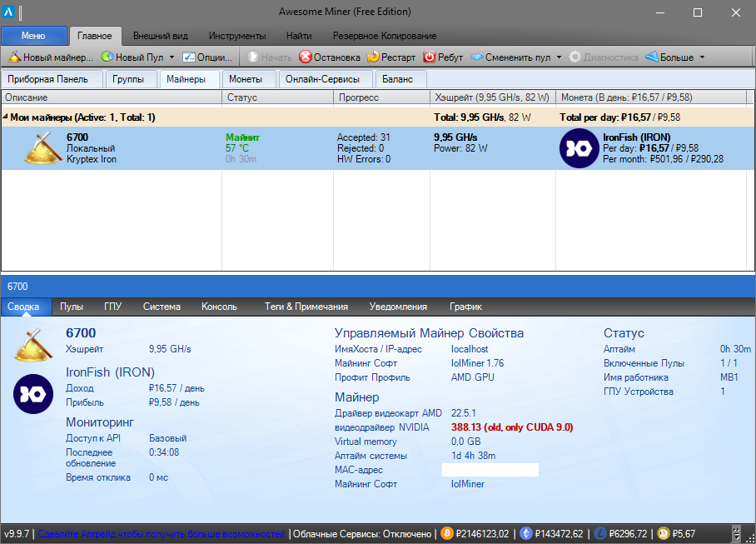
Task: Open the Уведомления detail tab
Action: coord(398,307)
